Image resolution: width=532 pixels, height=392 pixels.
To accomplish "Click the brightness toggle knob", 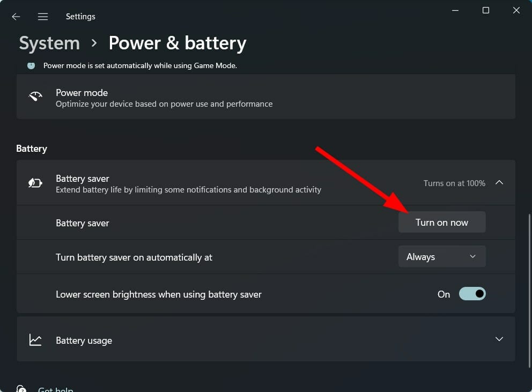I will [x=479, y=294].
